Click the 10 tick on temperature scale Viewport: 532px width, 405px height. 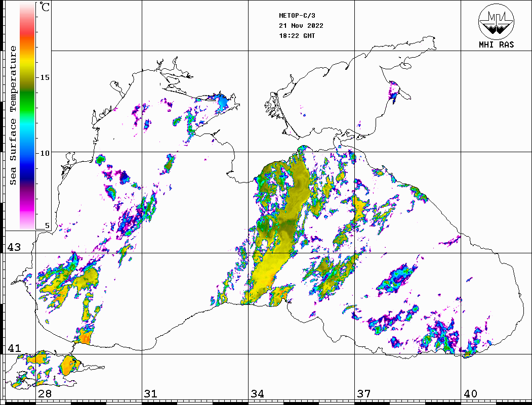coord(45,153)
